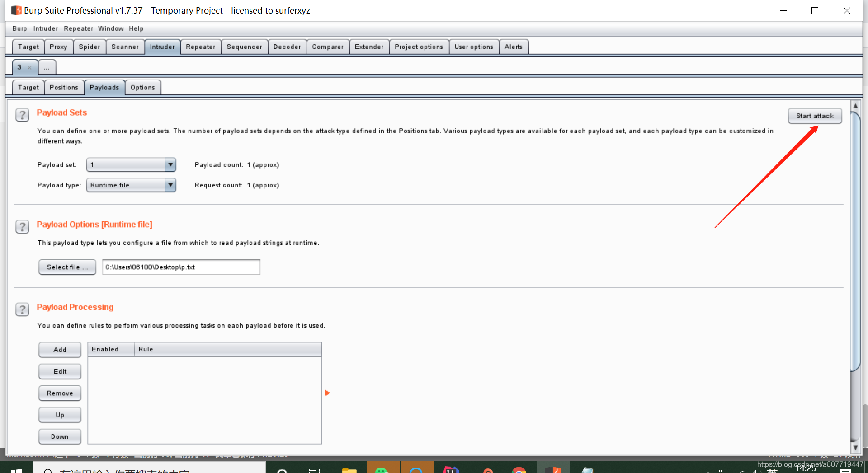Select the Payloads sub-tab
Screen dimensions: 868x473
tap(104, 87)
